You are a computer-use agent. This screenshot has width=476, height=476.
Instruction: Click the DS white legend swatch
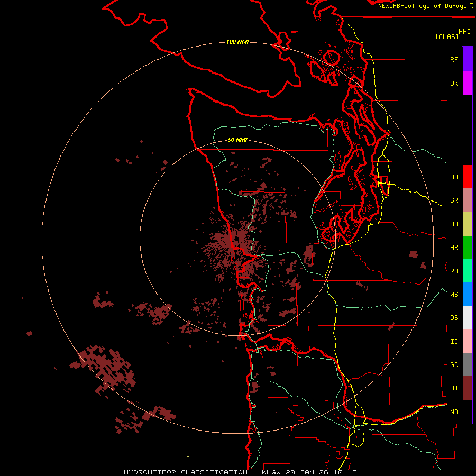point(467,317)
